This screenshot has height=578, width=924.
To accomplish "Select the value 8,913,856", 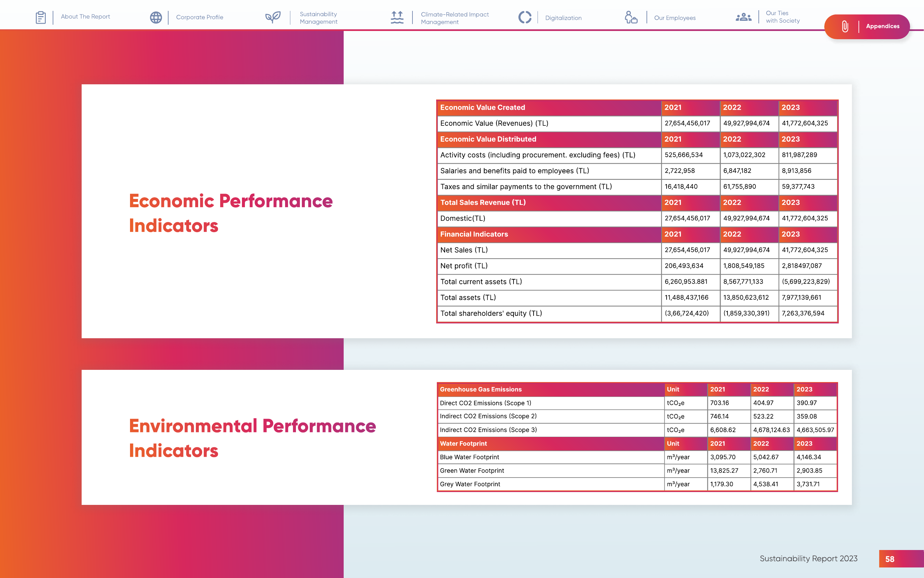I will (796, 171).
